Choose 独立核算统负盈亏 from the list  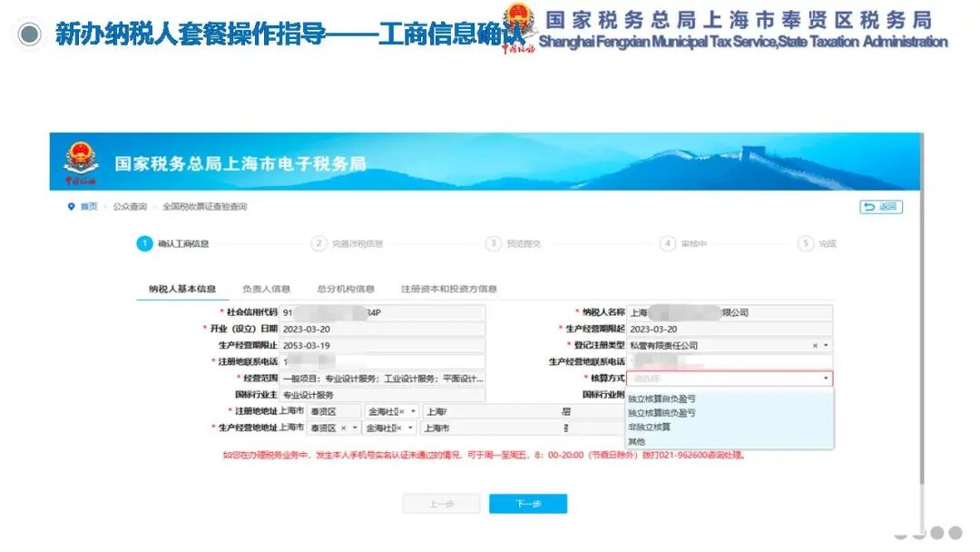pyautogui.click(x=661, y=413)
